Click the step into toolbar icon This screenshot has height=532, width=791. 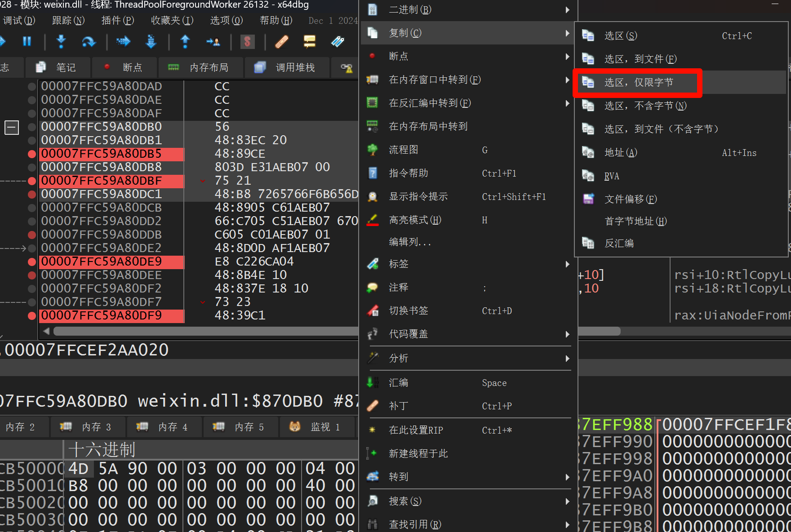click(61, 42)
